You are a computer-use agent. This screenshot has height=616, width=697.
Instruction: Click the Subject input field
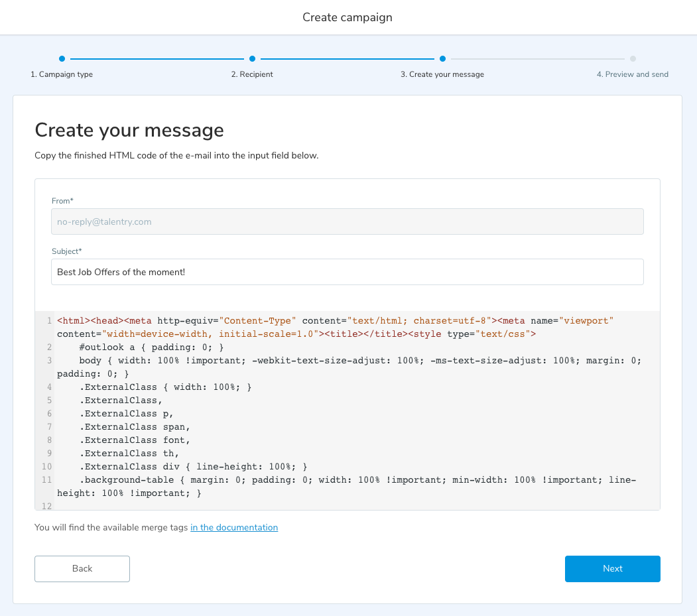pos(347,272)
